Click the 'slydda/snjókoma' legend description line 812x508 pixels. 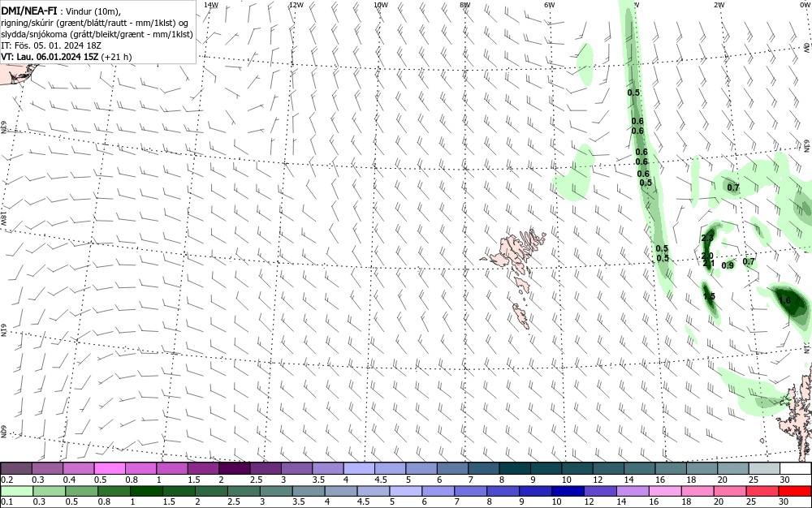[97, 34]
